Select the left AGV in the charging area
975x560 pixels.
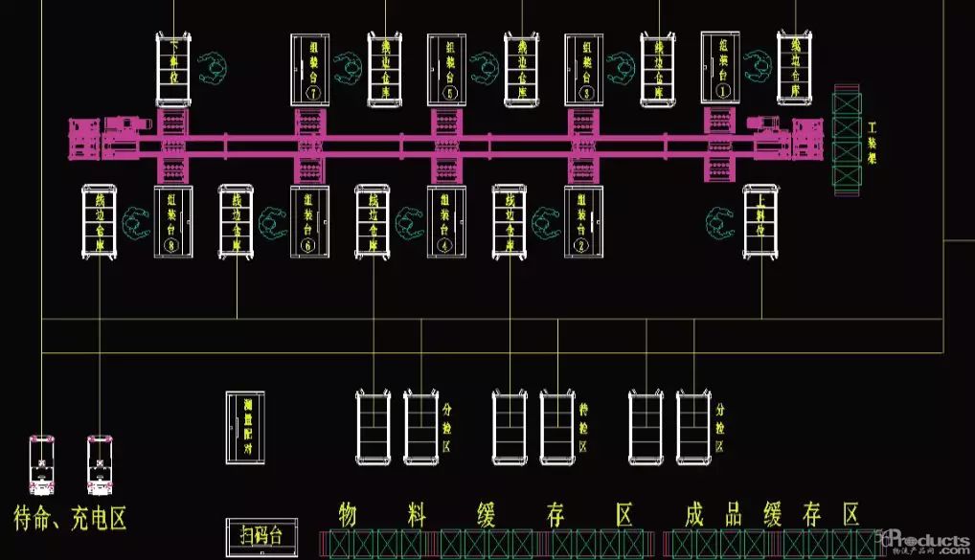click(x=42, y=464)
